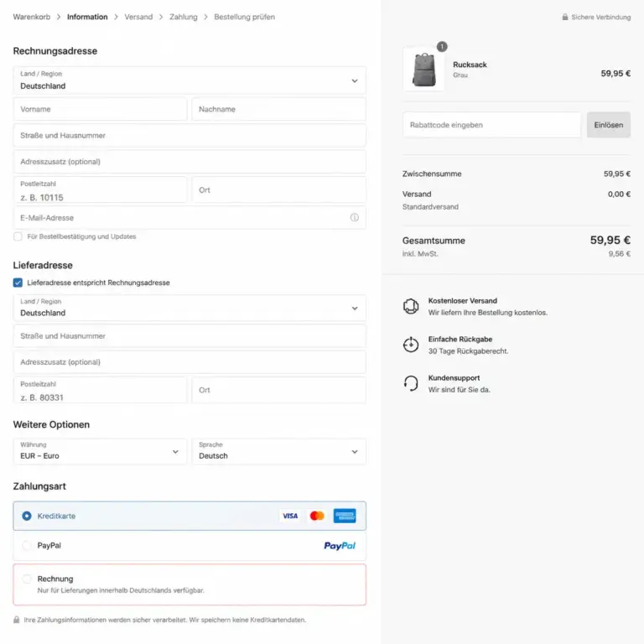Screen dimensions: 644x644
Task: Open the Bestellung prüfen step
Action: [x=244, y=17]
